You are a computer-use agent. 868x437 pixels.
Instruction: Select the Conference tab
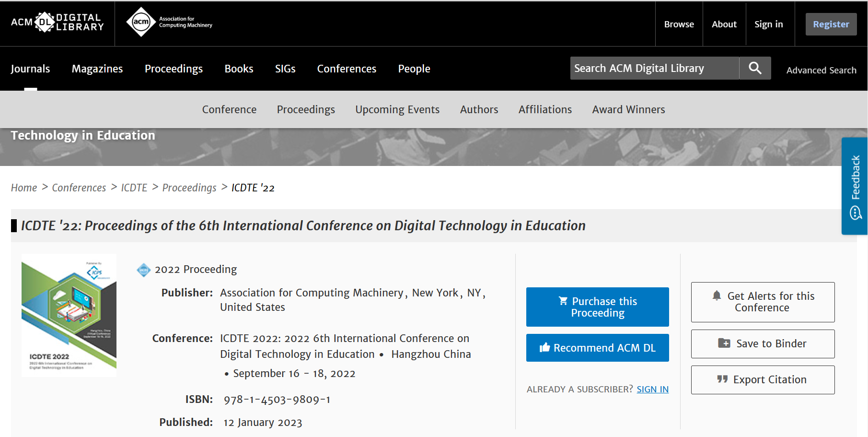pos(229,109)
